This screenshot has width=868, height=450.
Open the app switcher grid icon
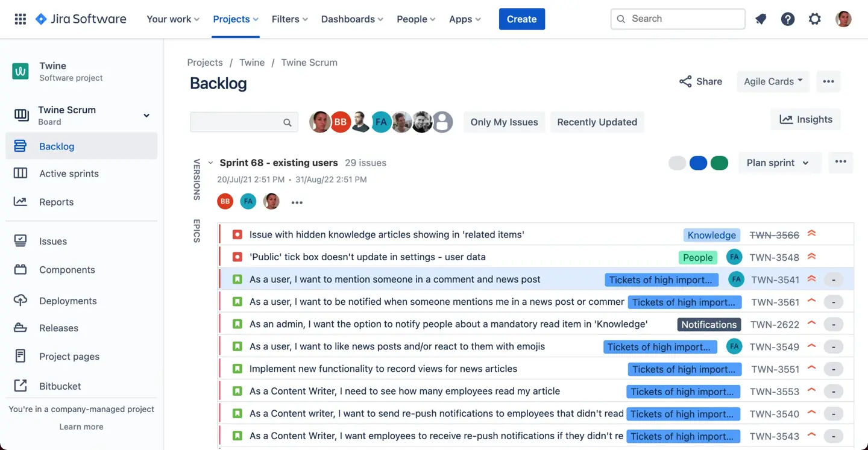(x=20, y=19)
